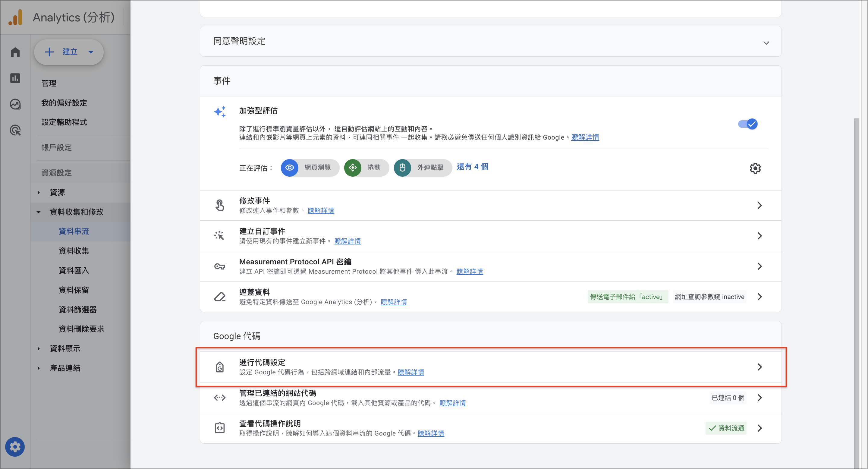Expand the 資源 tree item

tap(38, 192)
